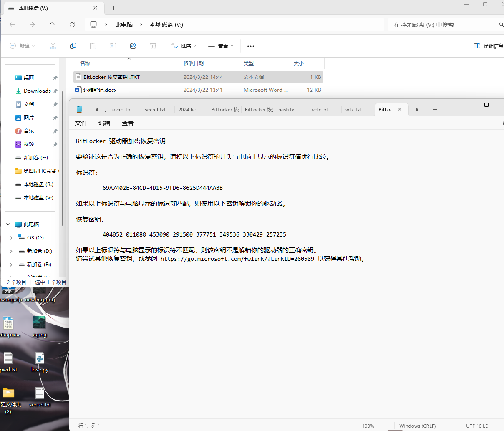The width and height of the screenshot is (504, 431).
Task: Click the 100% zoom level in the status bar
Action: click(368, 426)
